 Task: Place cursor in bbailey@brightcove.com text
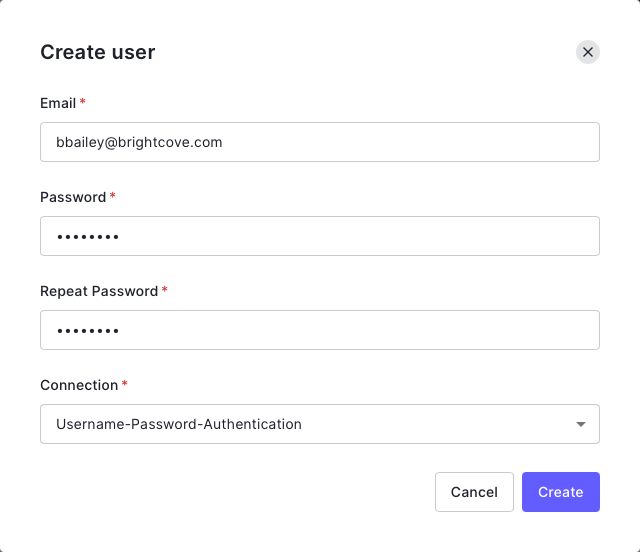[139, 142]
